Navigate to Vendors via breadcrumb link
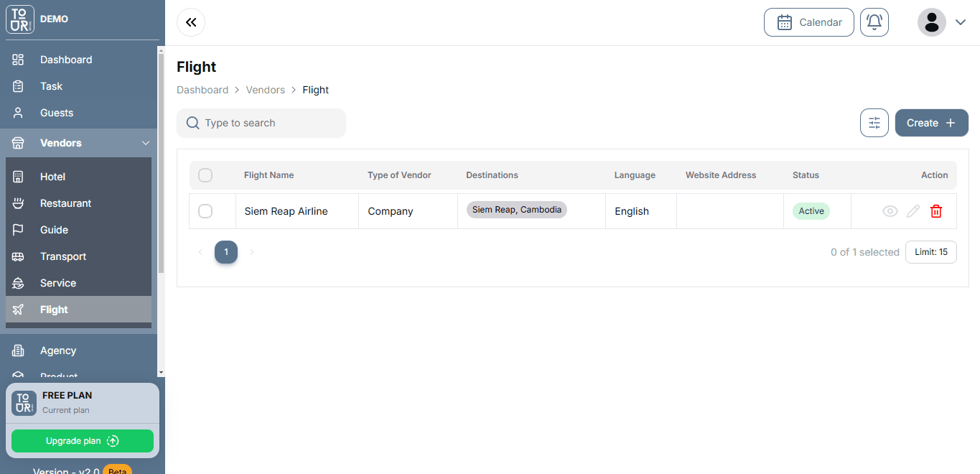This screenshot has width=980, height=474. pyautogui.click(x=265, y=89)
